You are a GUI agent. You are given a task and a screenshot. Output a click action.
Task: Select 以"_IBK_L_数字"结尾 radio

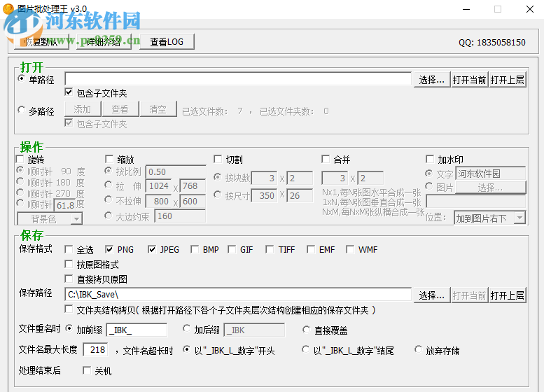[x=305, y=349]
